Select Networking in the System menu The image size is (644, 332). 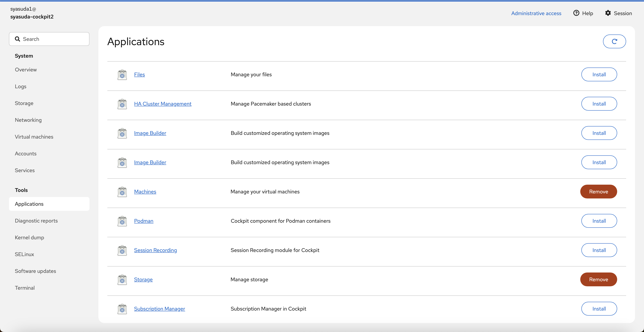(28, 120)
